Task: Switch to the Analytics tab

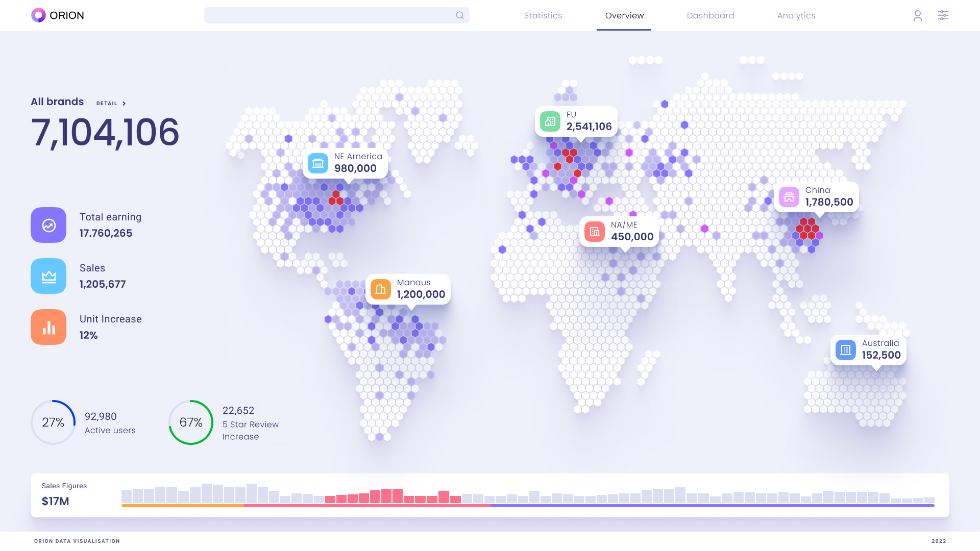Action: (x=796, y=15)
